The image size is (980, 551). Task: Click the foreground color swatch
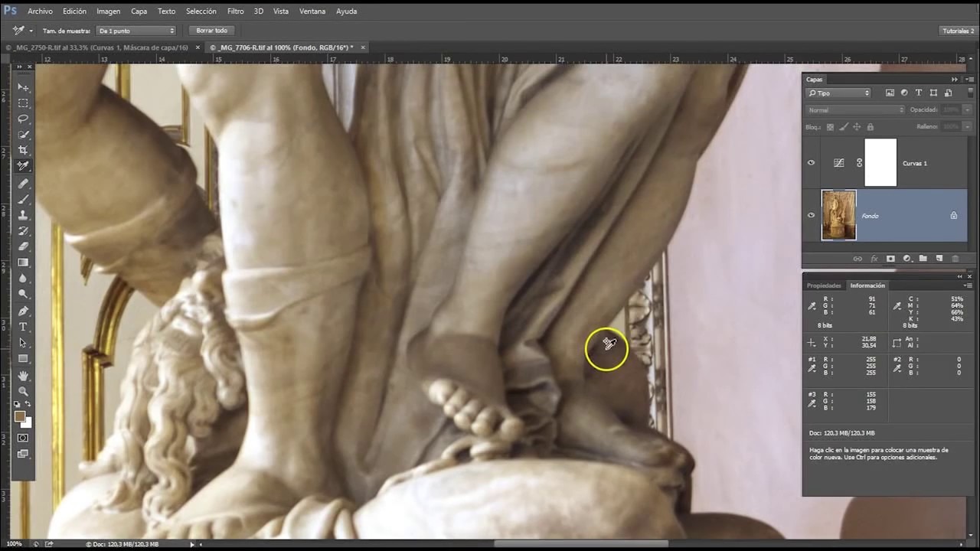click(20, 416)
